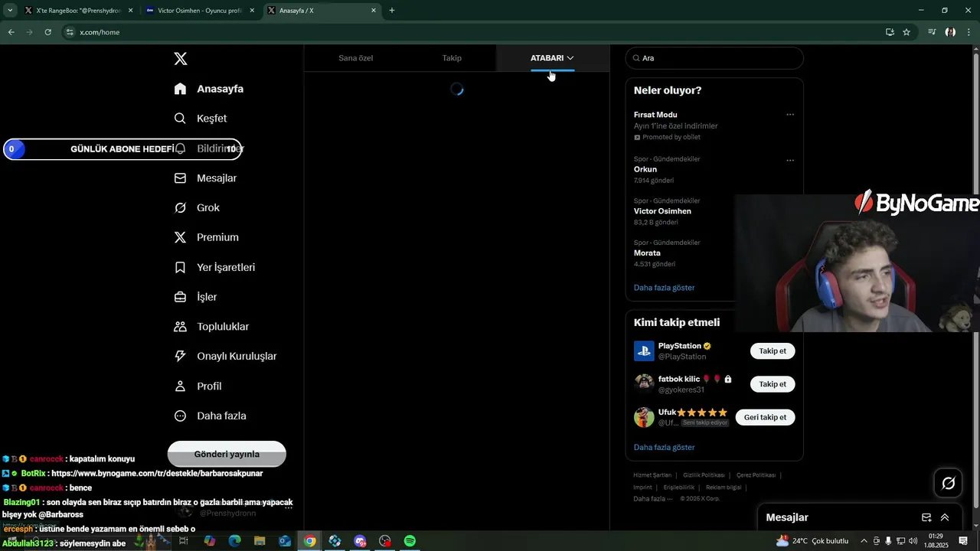This screenshot has height=551, width=980.
Task: Expand the Mesajlar drawer chevrons
Action: tap(945, 517)
